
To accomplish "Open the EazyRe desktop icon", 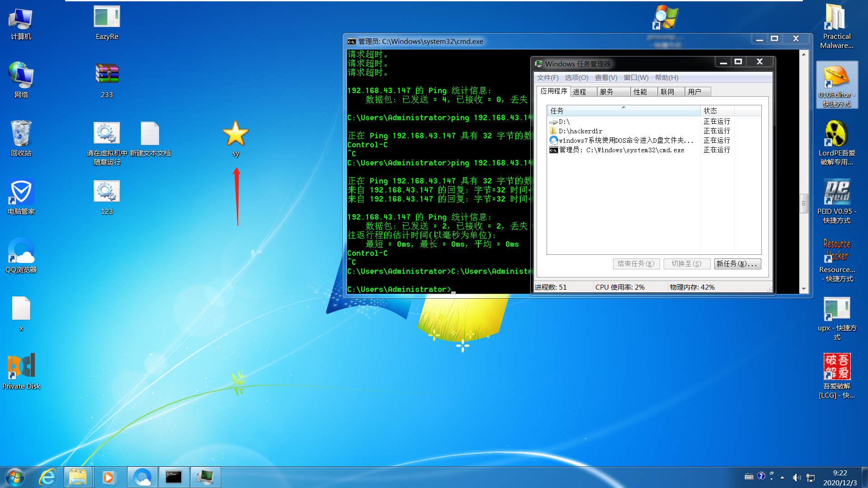I will point(107,17).
